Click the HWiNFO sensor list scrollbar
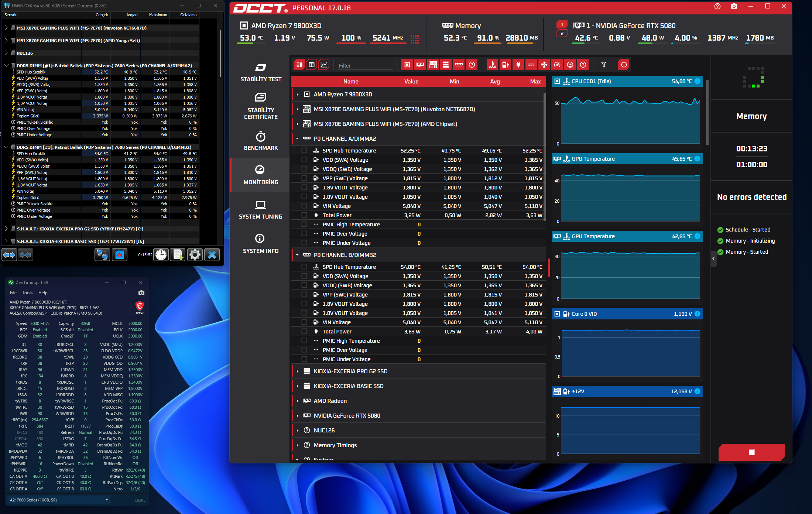812x514 pixels. [x=220, y=54]
